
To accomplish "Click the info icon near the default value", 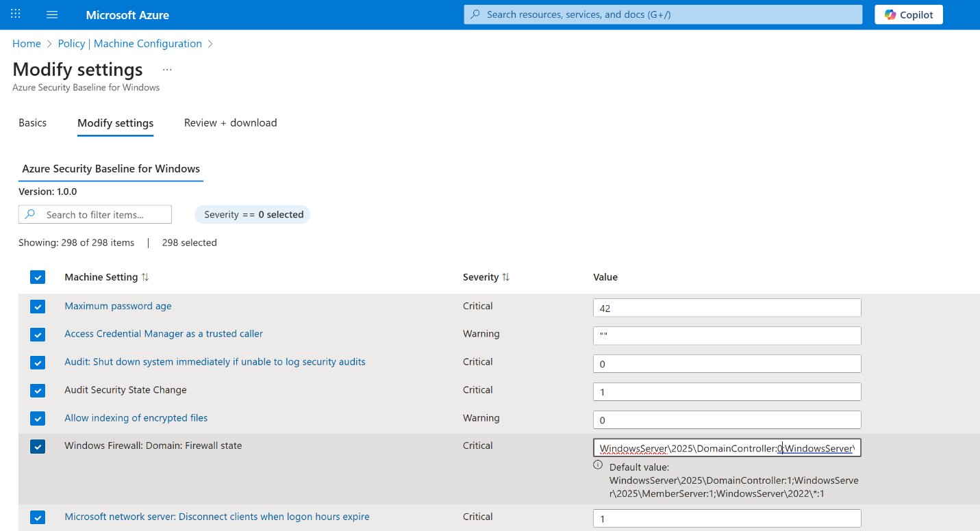I will click(597, 465).
